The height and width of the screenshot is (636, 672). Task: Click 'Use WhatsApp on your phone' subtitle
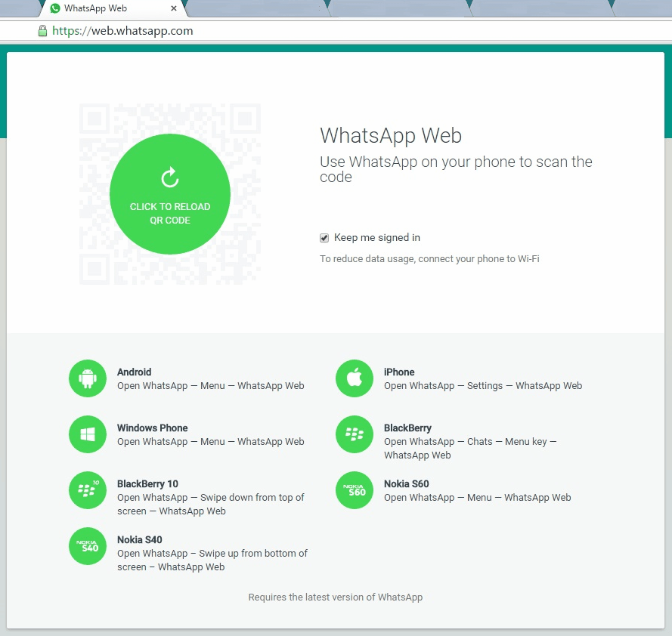click(456, 169)
